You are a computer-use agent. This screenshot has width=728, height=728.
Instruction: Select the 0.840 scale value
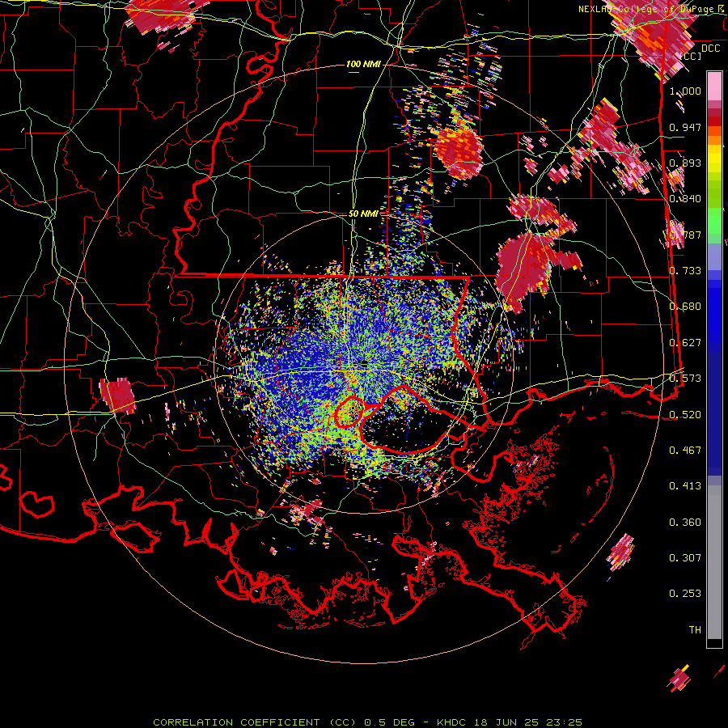tap(685, 199)
